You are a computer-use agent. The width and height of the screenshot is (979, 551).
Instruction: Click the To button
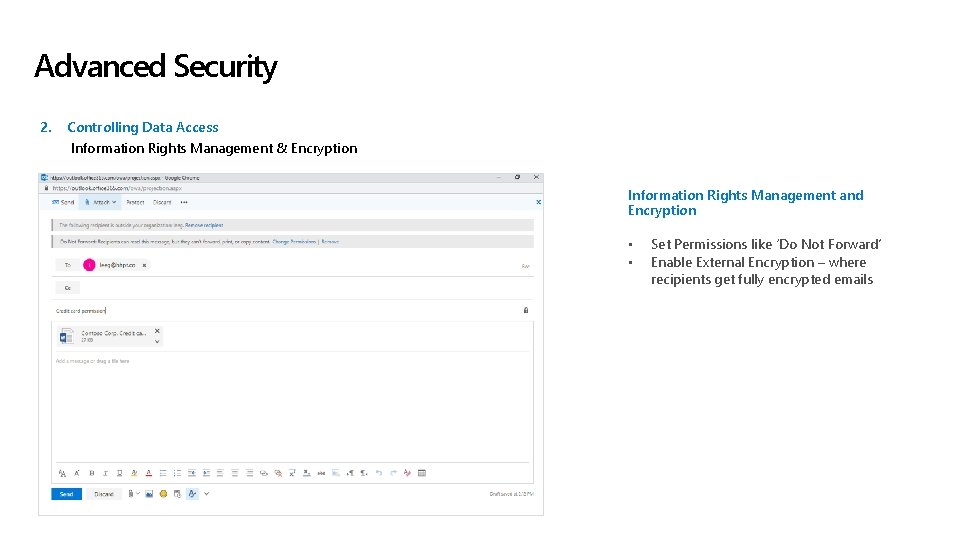[x=67, y=265]
